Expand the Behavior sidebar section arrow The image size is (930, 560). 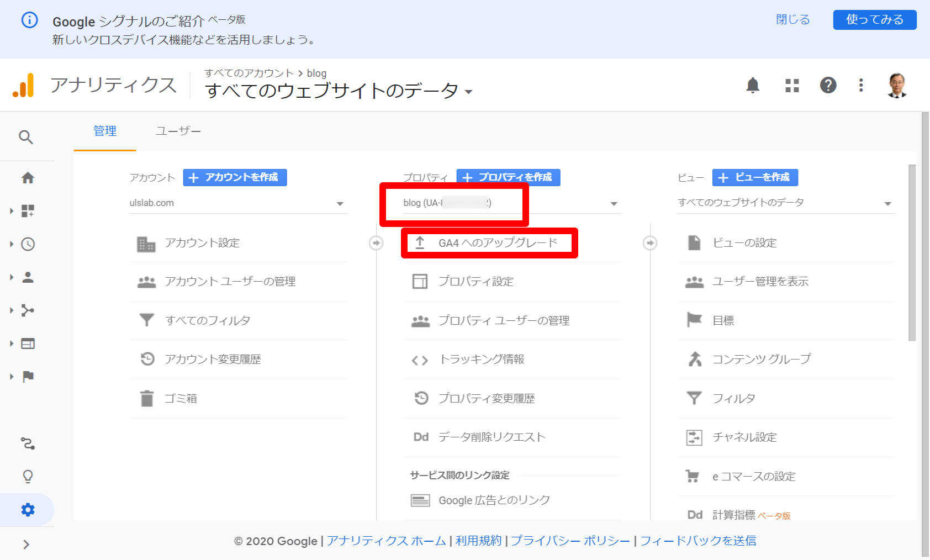(x=12, y=344)
